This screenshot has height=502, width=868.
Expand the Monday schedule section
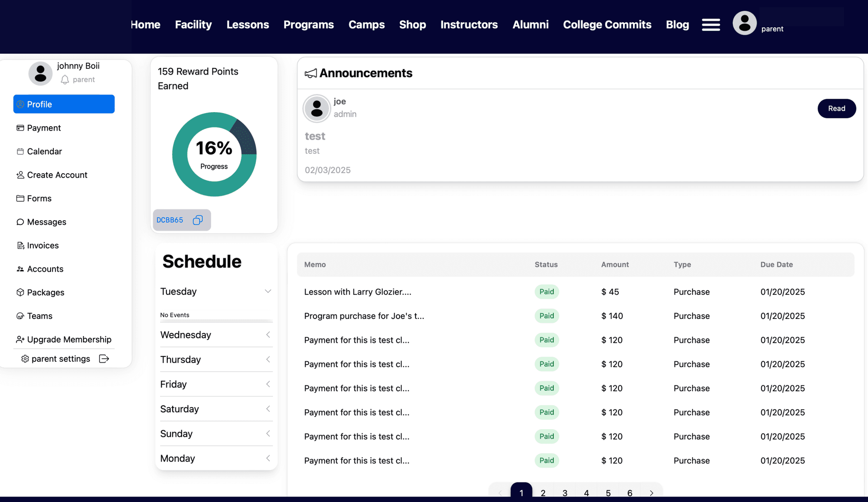pyautogui.click(x=268, y=458)
